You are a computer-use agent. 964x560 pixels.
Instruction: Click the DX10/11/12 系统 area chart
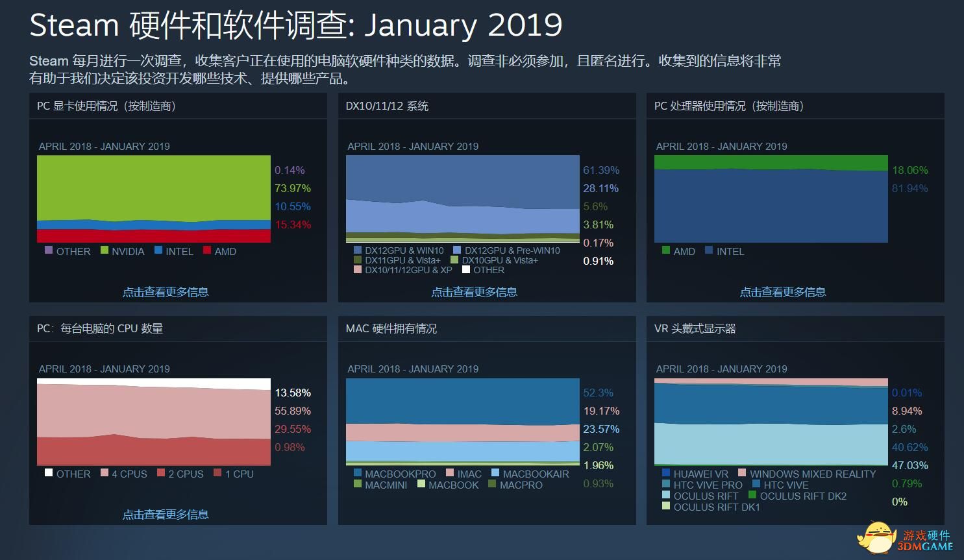[x=463, y=199]
